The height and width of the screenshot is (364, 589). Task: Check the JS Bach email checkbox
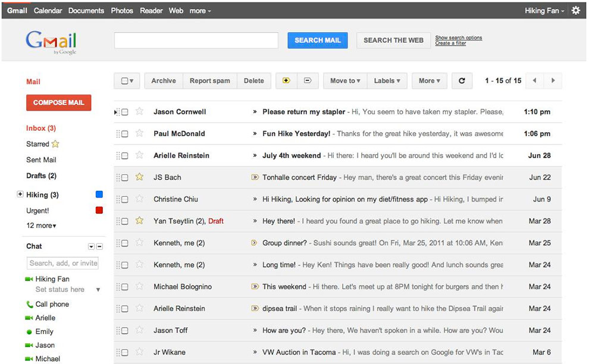click(x=125, y=177)
